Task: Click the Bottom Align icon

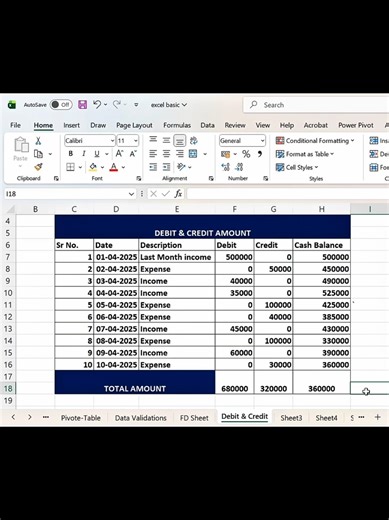Action: [180, 141]
